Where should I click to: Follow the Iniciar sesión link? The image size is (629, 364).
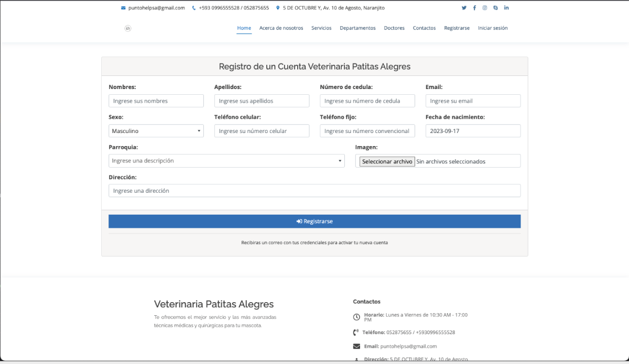(493, 28)
